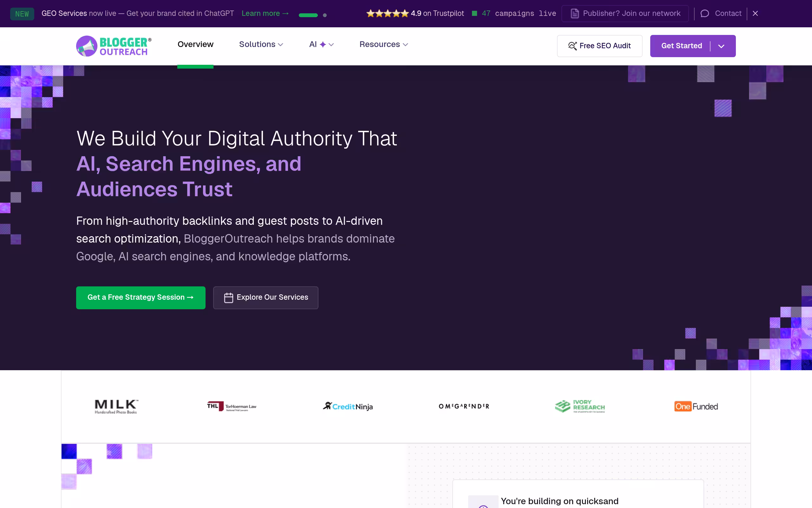Viewport: 812px width, 508px height.
Task: Click the Free SEO Audit magnifier icon
Action: coord(573,46)
